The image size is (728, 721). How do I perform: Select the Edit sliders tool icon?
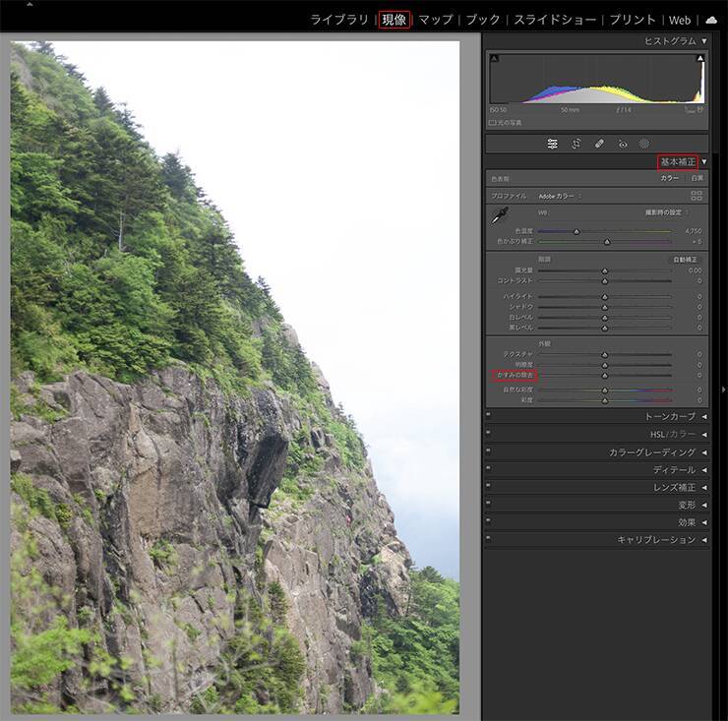click(x=552, y=144)
